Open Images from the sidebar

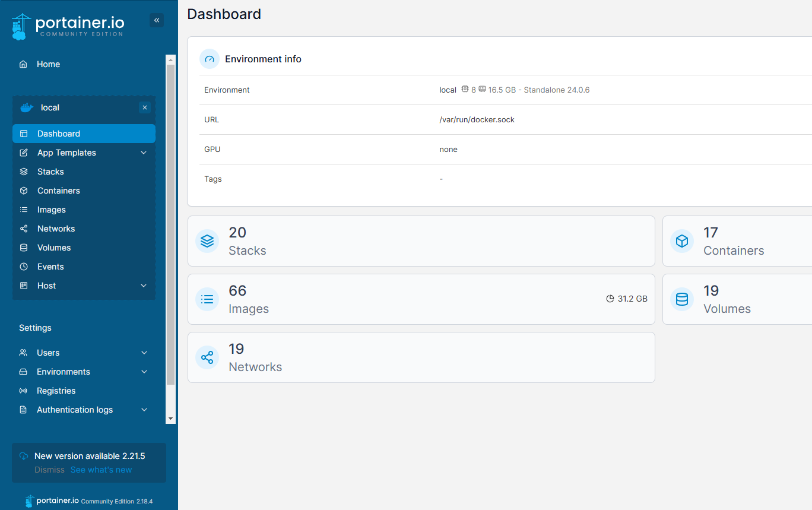(84, 210)
